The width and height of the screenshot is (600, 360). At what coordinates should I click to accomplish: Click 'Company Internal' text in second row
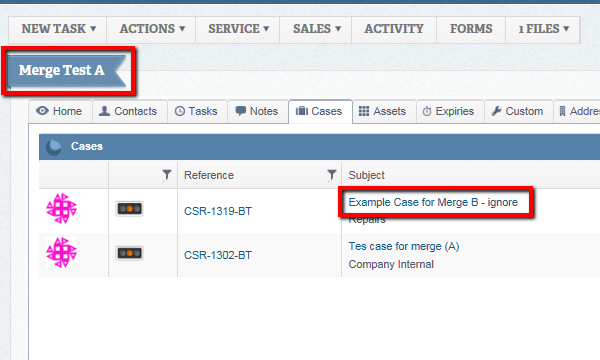click(391, 264)
